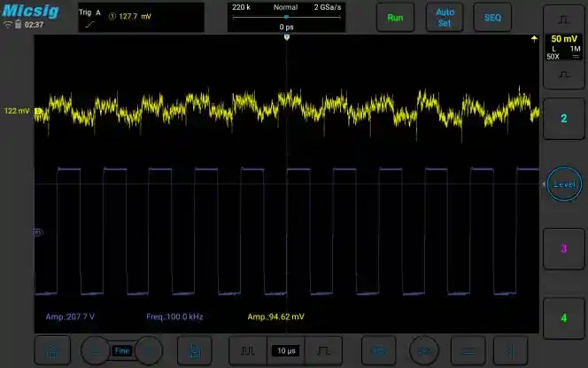Open the SEQ sequence mode
The image size is (588, 368).
coord(491,17)
